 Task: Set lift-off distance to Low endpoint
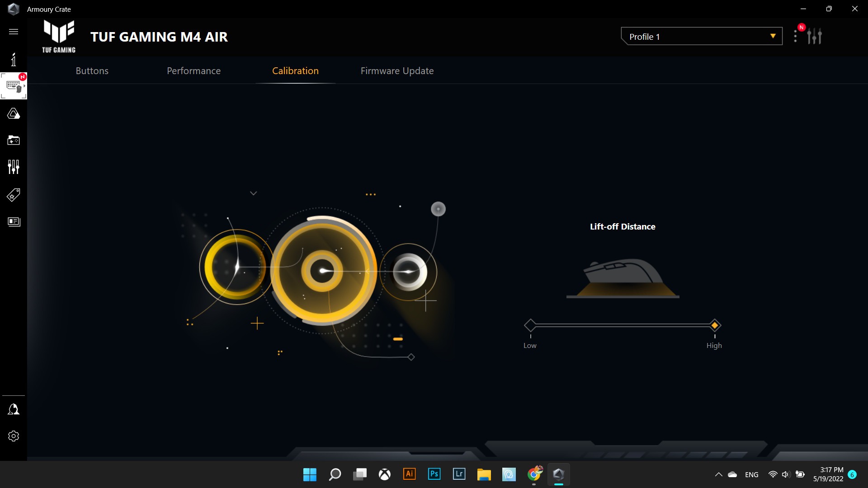(x=530, y=325)
